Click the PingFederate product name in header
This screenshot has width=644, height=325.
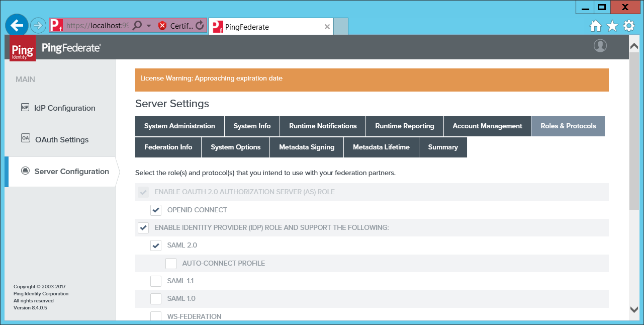(71, 48)
